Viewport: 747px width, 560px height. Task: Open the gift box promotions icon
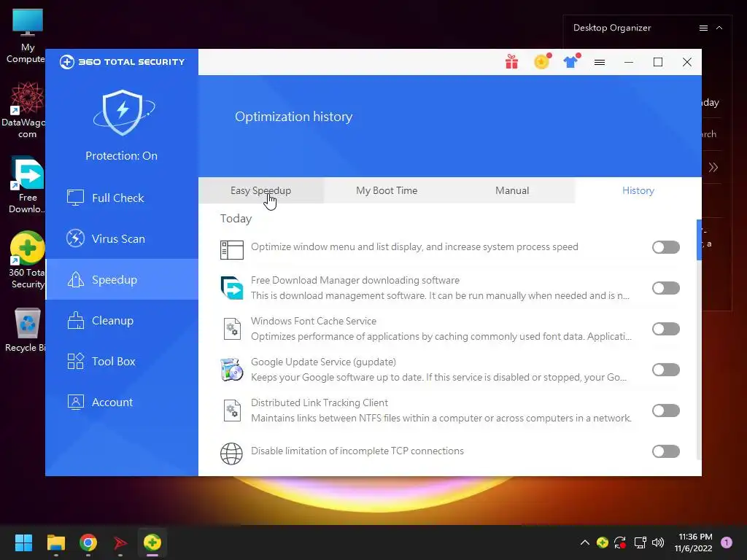click(511, 62)
